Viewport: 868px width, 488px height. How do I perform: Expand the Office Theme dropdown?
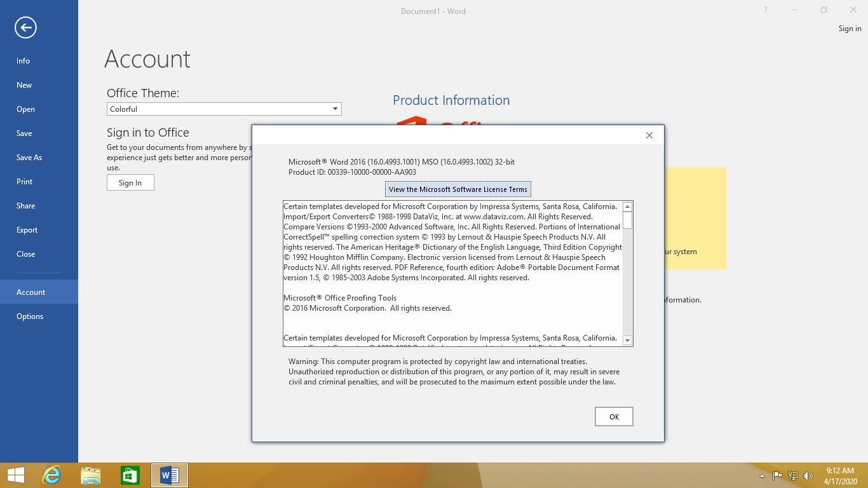[x=335, y=109]
